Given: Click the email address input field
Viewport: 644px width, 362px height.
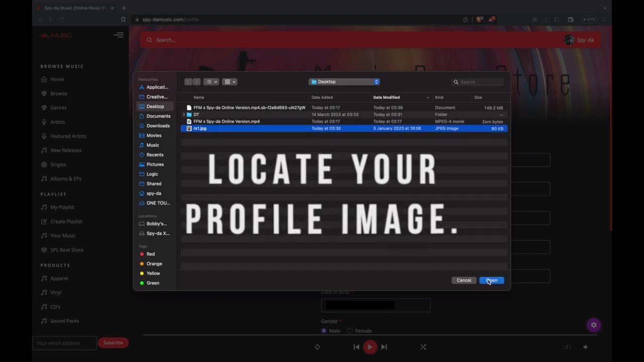Looking at the screenshot, I should tap(64, 343).
